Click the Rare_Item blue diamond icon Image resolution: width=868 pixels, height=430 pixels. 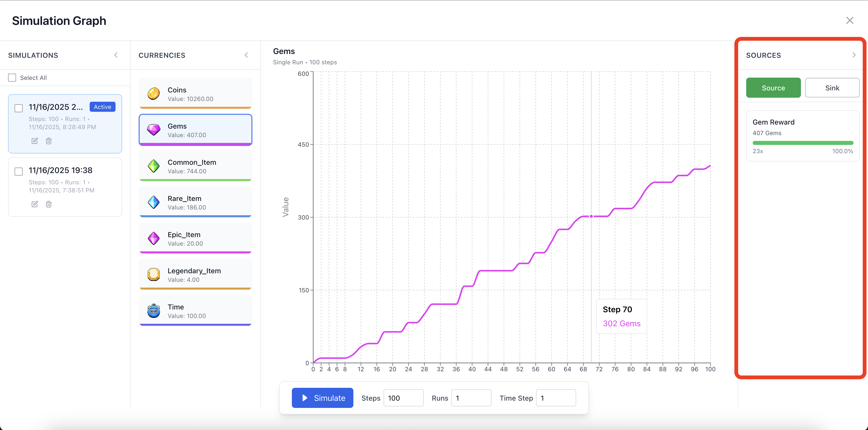click(x=154, y=202)
